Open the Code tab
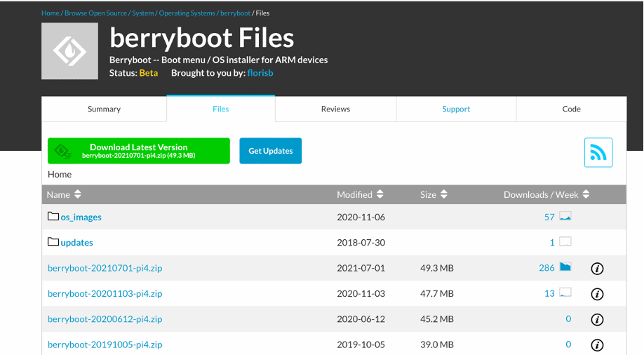The height and width of the screenshot is (355, 644). click(x=571, y=109)
